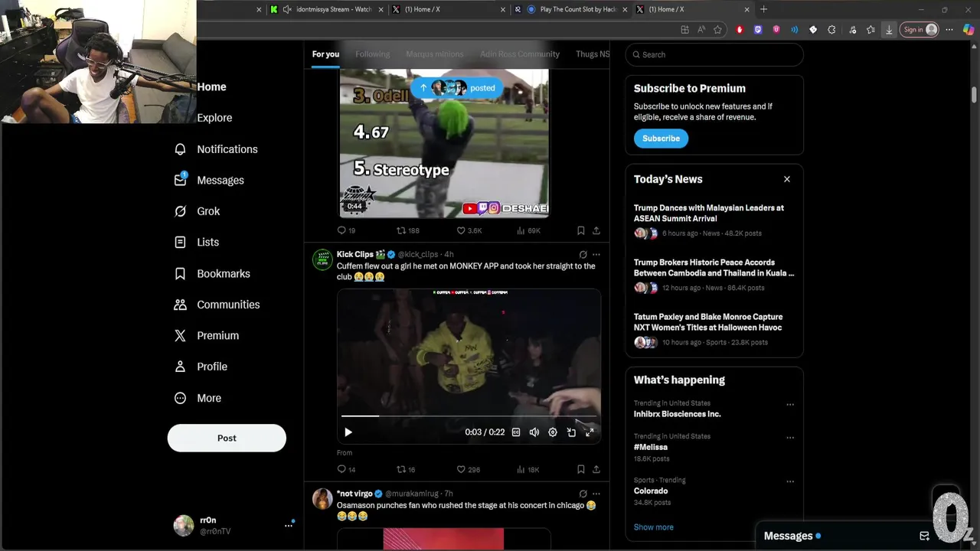Click Grok icon on Kick Clips post header
980x551 pixels.
click(x=583, y=255)
